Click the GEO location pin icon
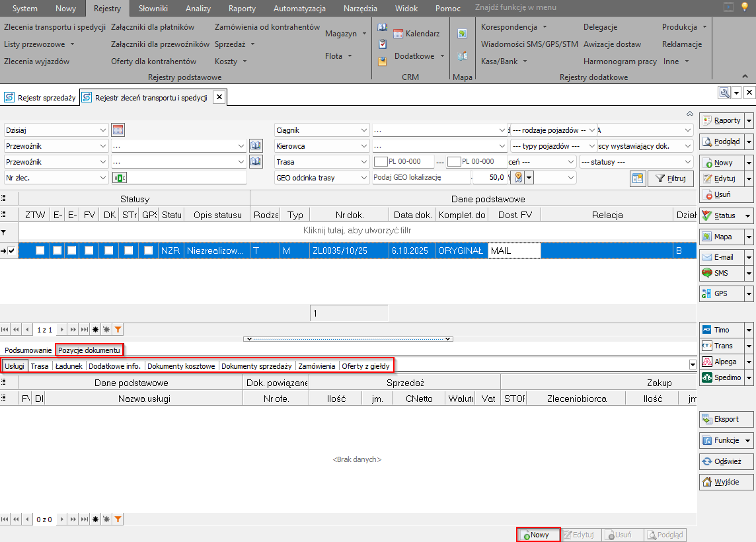756x542 pixels. pyautogui.click(x=519, y=177)
